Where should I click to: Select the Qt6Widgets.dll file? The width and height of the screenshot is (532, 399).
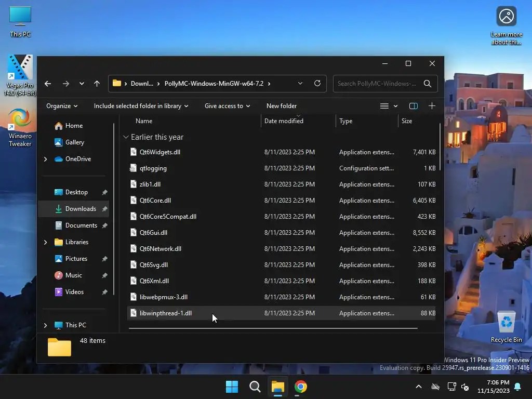[281, 152]
